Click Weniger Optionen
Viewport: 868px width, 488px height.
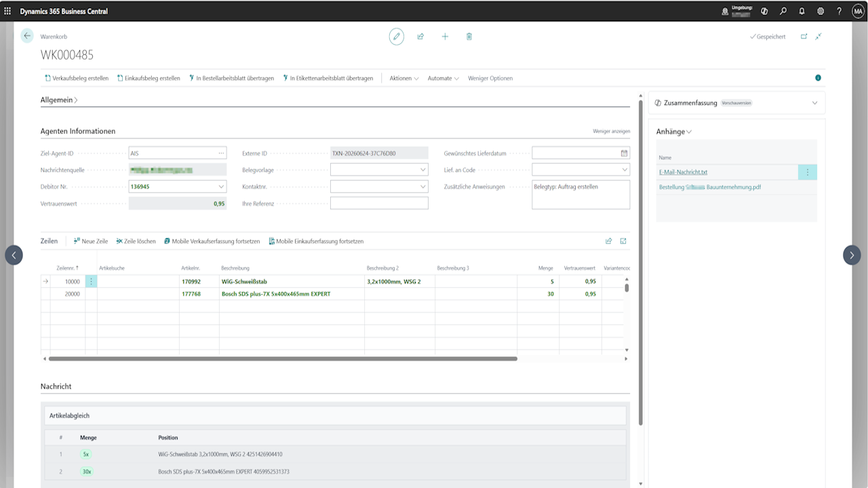click(x=490, y=79)
